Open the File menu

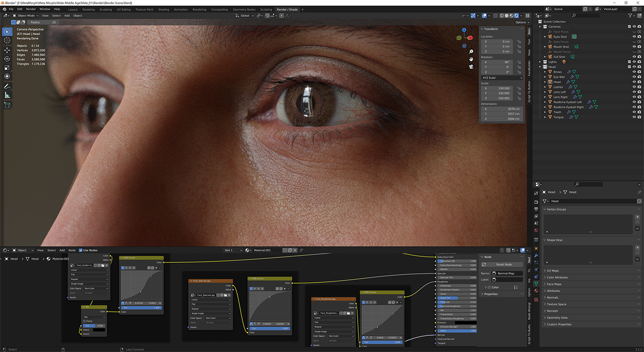(x=11, y=9)
